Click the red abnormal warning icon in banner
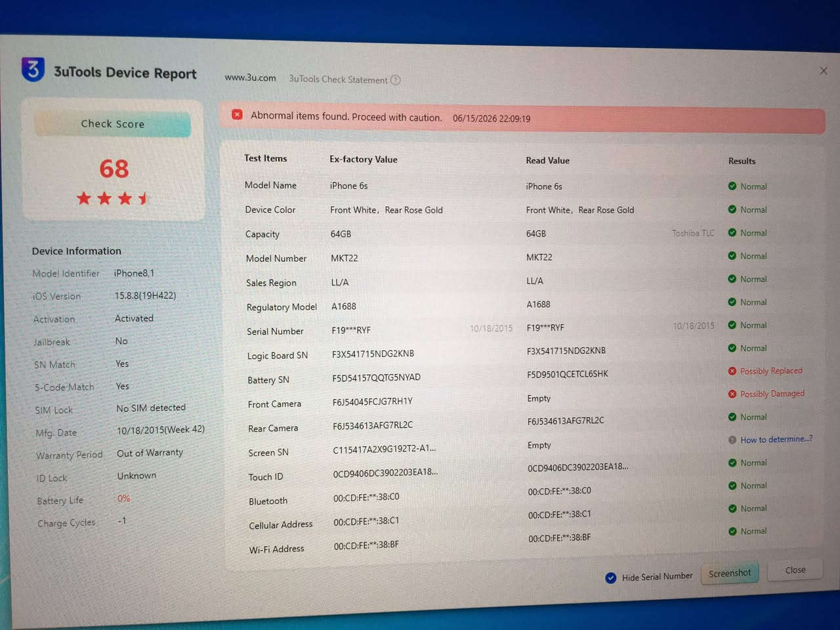Image resolution: width=840 pixels, height=630 pixels. 238,115
